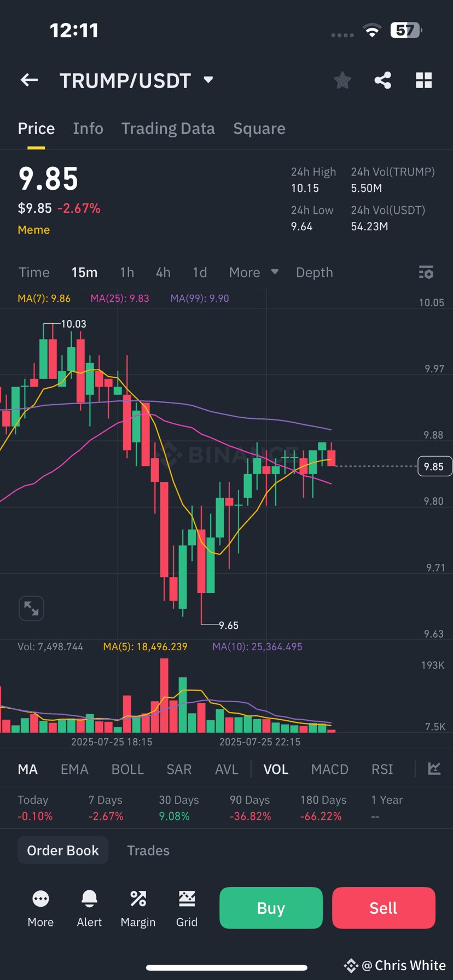Toggle the EMA indicator
453x980 pixels.
tap(74, 769)
